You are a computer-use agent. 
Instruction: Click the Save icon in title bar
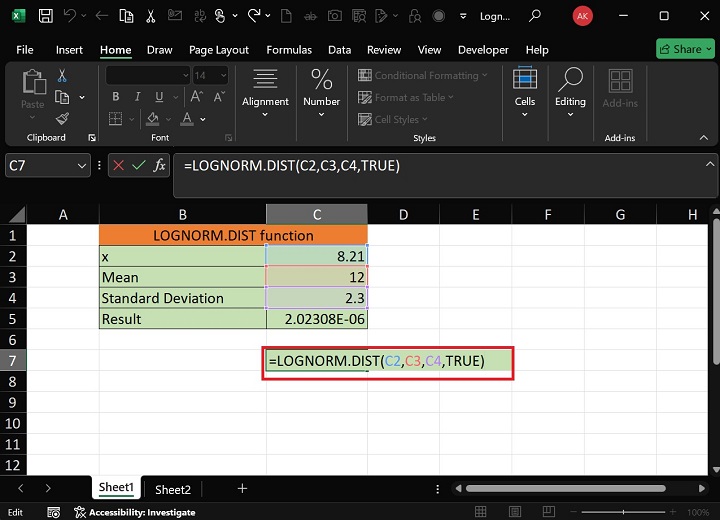(46, 16)
